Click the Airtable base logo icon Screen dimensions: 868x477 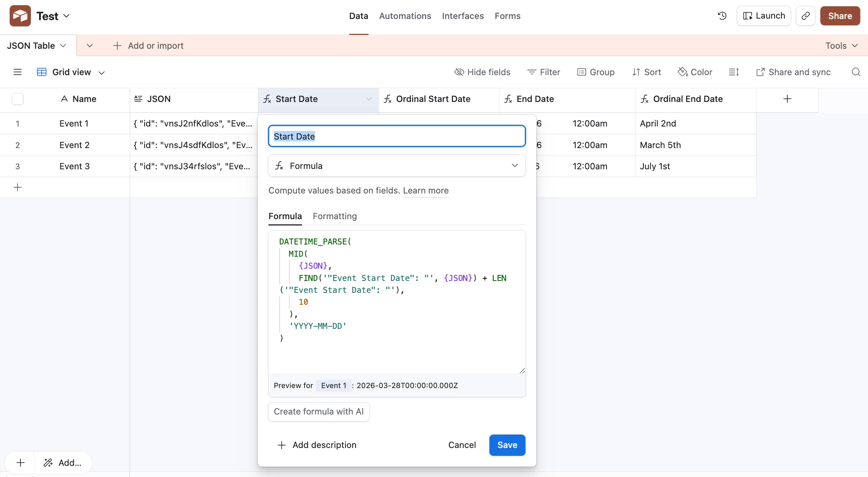coord(20,16)
